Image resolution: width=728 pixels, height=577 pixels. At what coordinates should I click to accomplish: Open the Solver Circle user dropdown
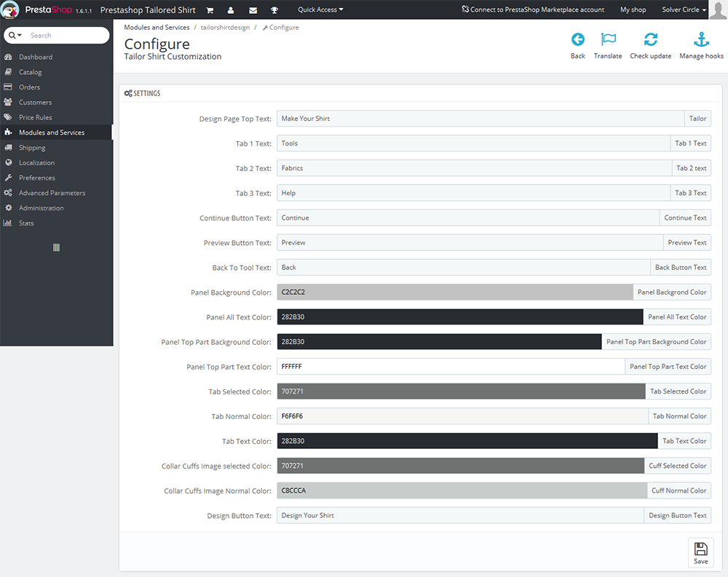684,9
